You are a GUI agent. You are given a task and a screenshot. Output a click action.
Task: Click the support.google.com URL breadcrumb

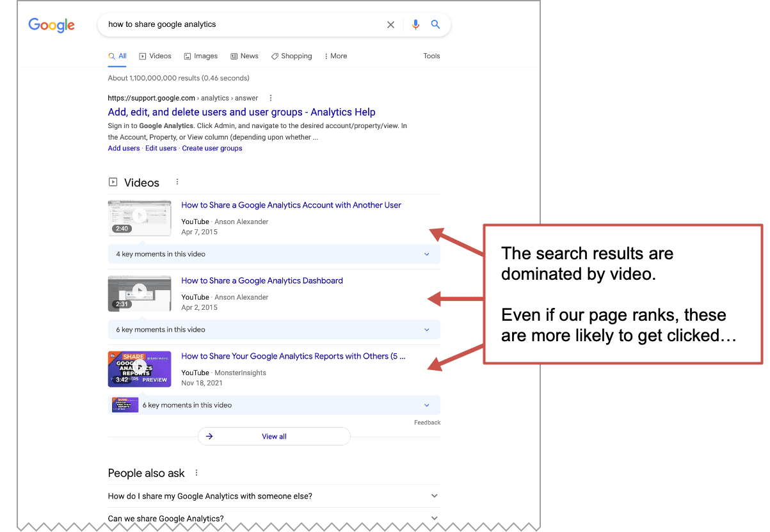[183, 98]
